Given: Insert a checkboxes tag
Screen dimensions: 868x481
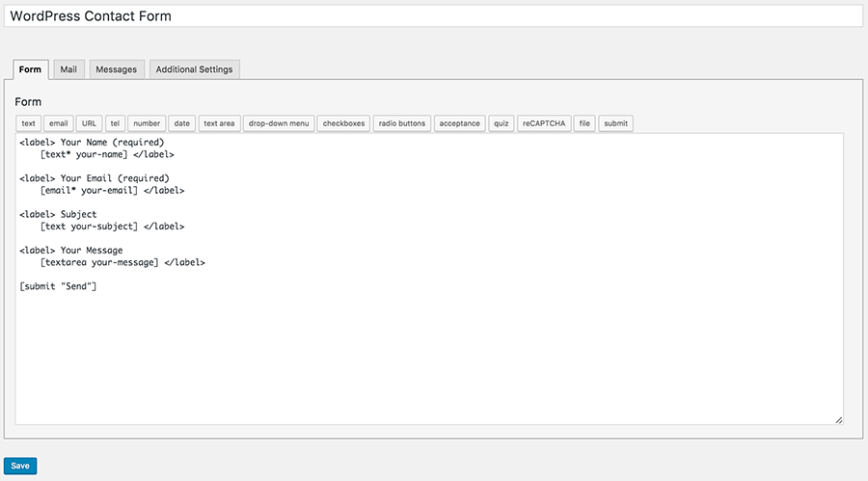Looking at the screenshot, I should [343, 123].
